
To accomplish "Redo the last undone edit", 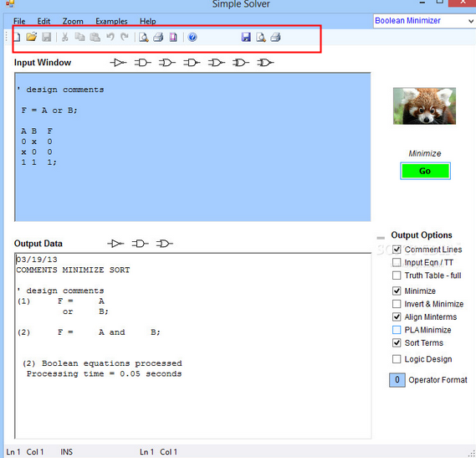I will pos(125,37).
